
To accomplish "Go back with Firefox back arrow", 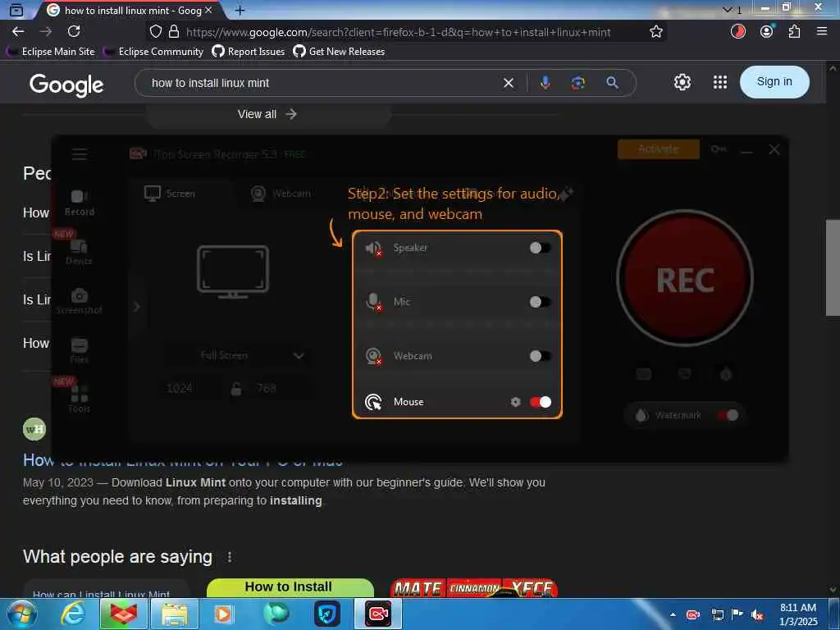I will [18, 32].
